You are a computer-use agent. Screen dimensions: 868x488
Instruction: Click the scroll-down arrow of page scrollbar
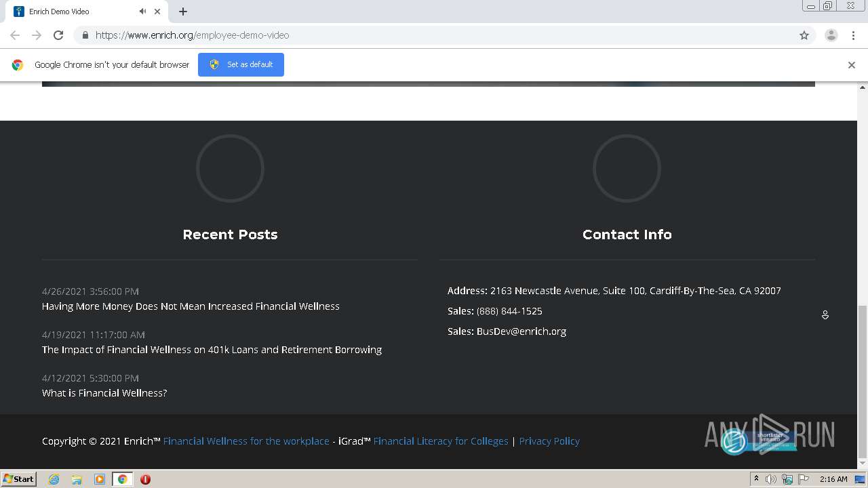point(863,464)
